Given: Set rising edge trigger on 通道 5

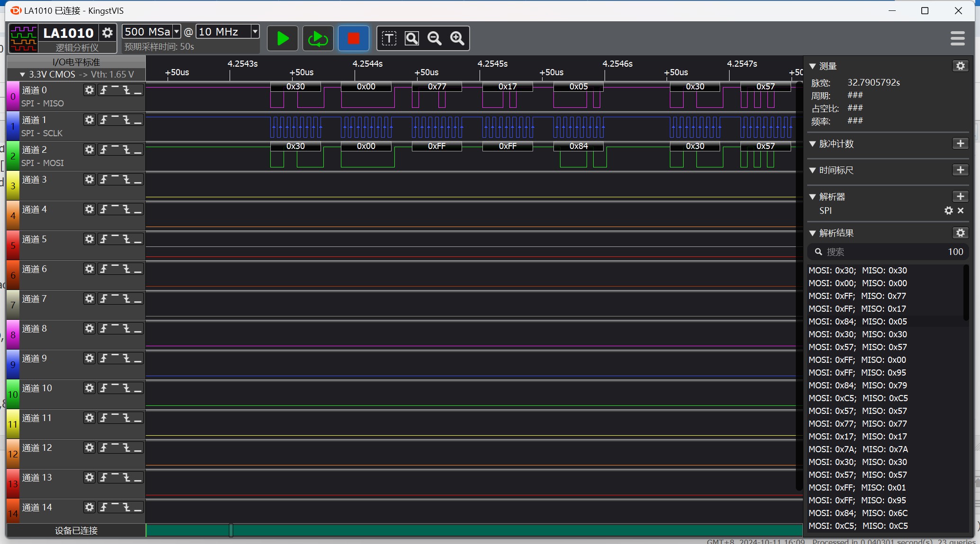Looking at the screenshot, I should [104, 239].
